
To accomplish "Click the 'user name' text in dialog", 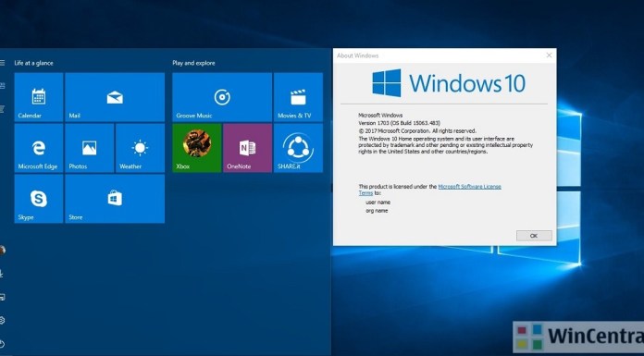I will [378, 202].
